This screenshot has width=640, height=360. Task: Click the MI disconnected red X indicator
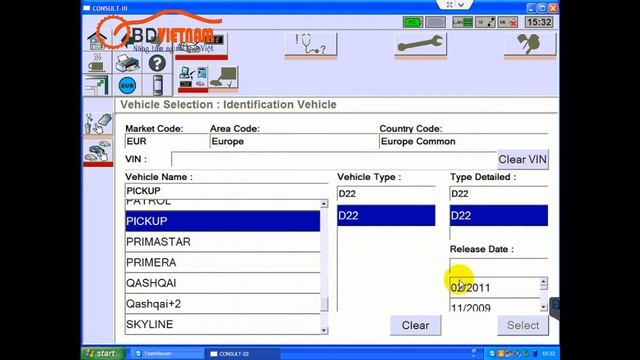pos(508,22)
